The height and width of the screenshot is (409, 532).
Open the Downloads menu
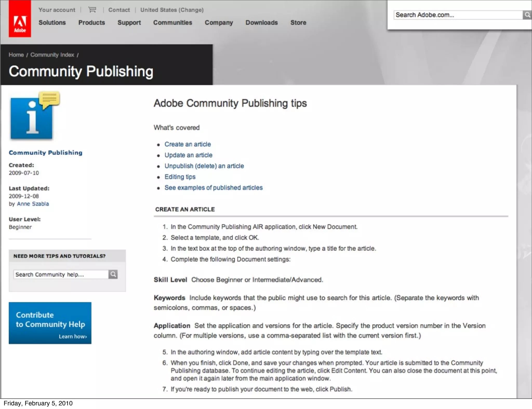262,23
